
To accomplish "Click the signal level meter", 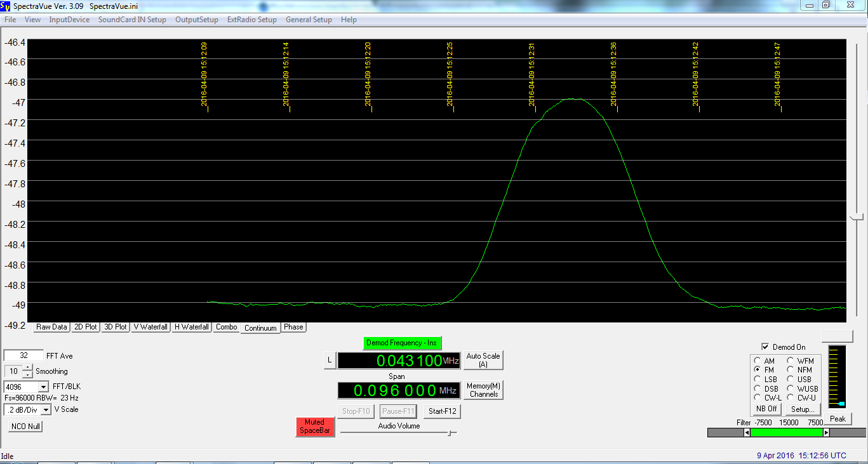I will pyautogui.click(x=838, y=378).
